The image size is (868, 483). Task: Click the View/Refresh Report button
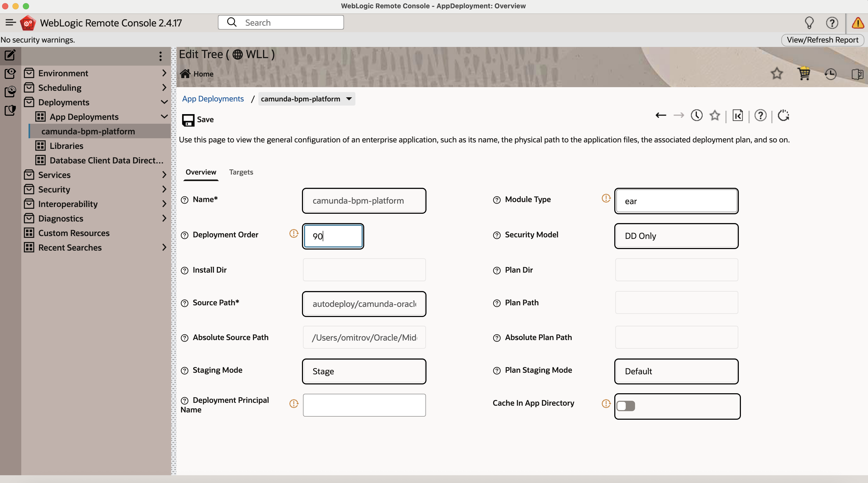(x=822, y=40)
